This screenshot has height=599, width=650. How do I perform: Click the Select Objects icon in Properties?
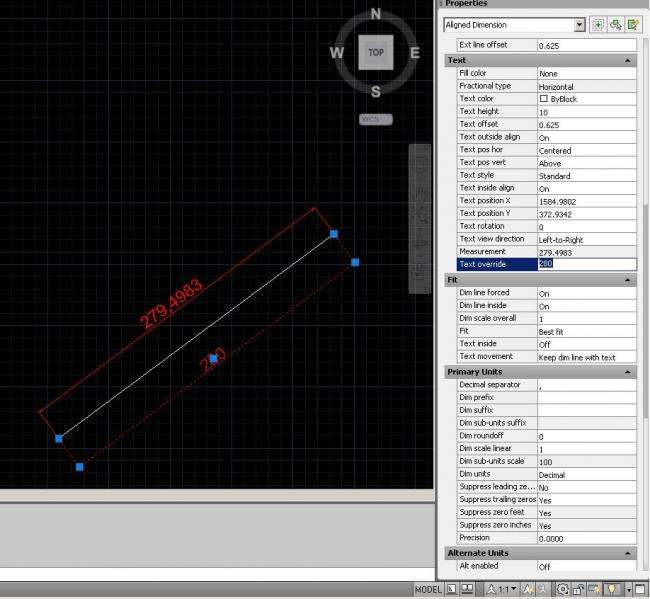tap(615, 25)
